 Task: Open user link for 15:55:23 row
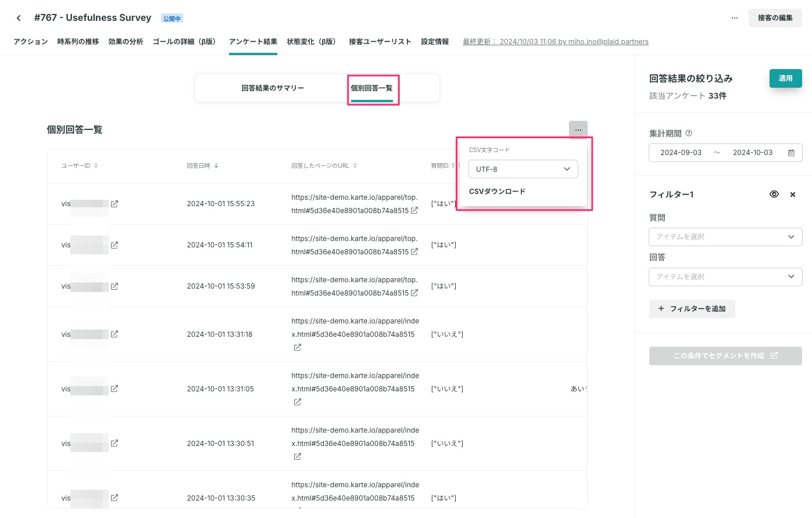click(x=115, y=204)
